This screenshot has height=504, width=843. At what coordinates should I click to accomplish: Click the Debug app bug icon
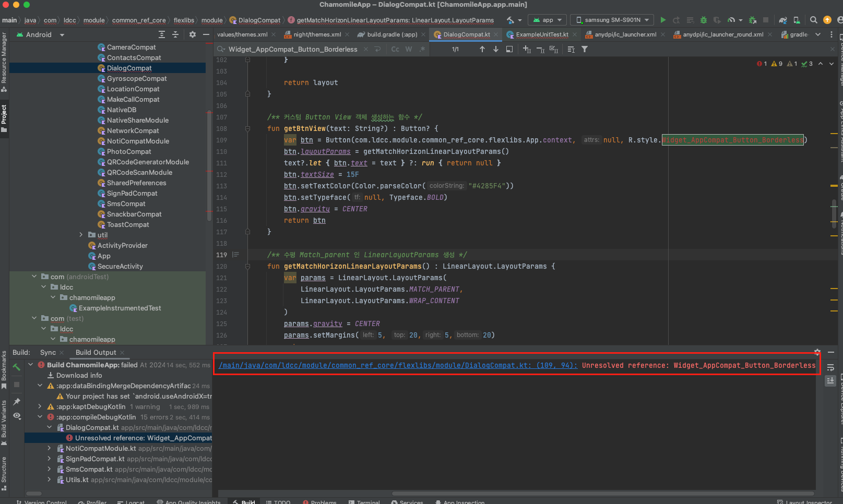point(703,20)
